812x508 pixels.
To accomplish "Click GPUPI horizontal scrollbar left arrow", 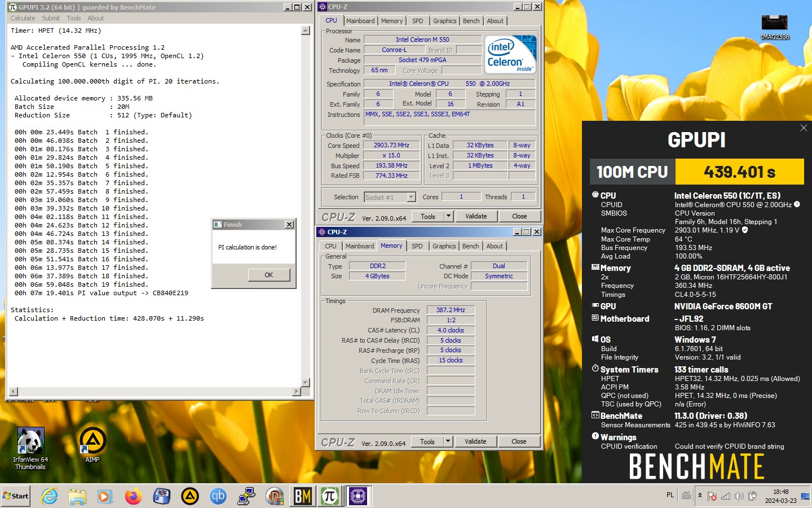I will [x=14, y=391].
